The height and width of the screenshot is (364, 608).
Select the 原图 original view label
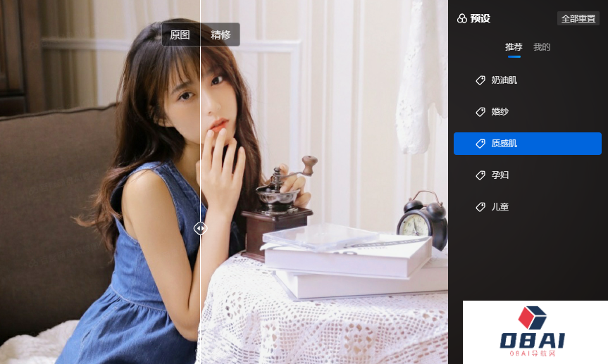pos(180,34)
